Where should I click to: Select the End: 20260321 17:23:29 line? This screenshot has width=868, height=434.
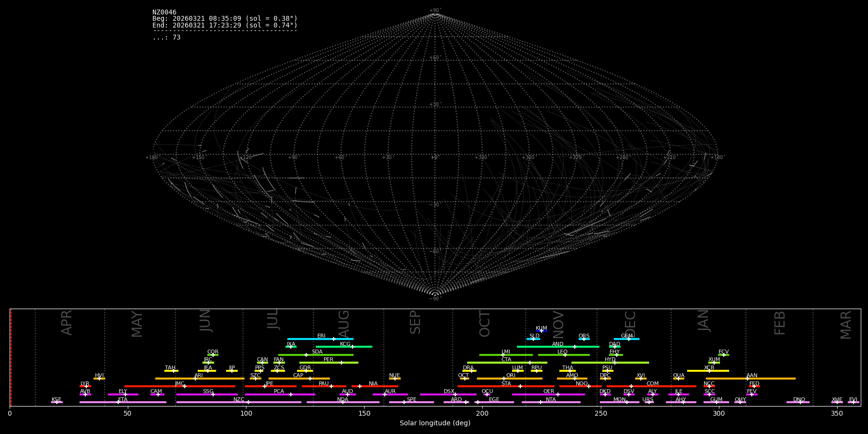click(225, 25)
